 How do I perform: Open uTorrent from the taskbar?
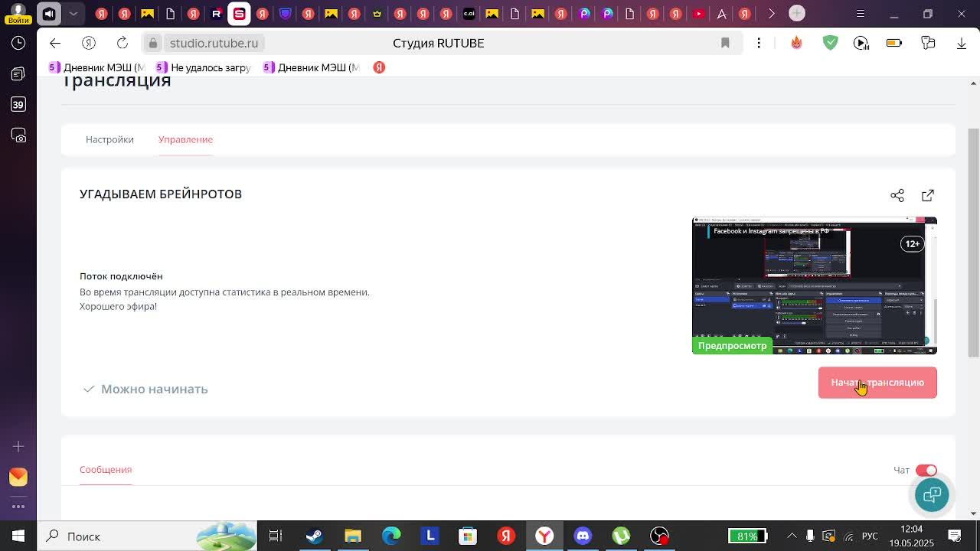pyautogui.click(x=621, y=536)
